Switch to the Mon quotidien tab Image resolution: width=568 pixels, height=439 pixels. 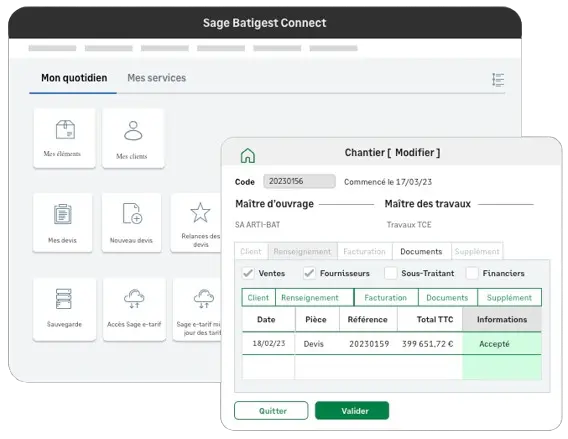tap(74, 78)
